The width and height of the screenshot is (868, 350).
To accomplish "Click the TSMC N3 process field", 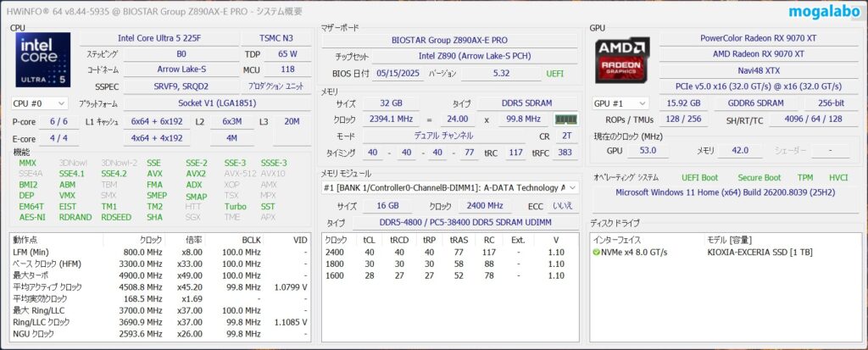I will pyautogui.click(x=275, y=38).
